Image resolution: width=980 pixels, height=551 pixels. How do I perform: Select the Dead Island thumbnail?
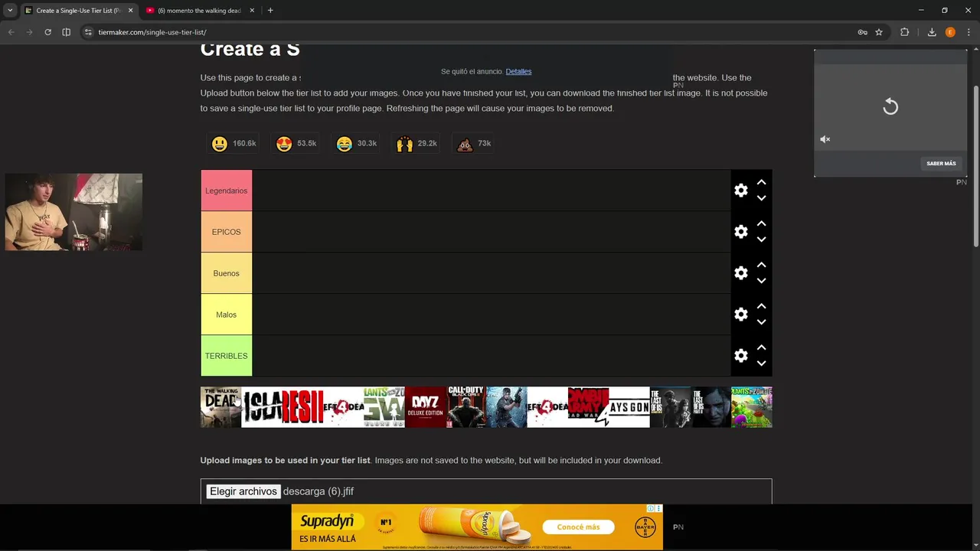(262, 407)
